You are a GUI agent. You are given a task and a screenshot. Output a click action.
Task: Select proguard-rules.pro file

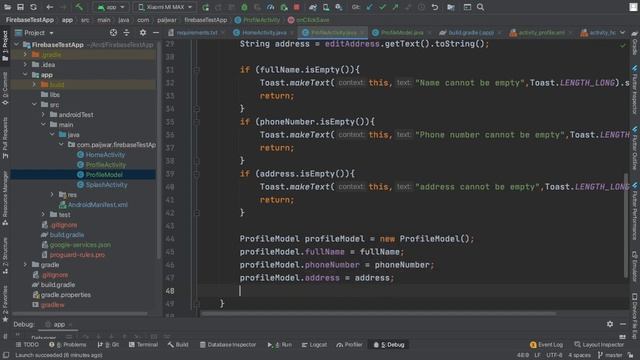(77, 254)
